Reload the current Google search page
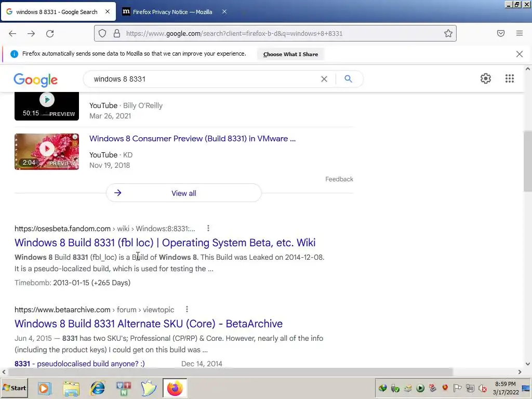The height and width of the screenshot is (399, 532). pyautogui.click(x=50, y=34)
